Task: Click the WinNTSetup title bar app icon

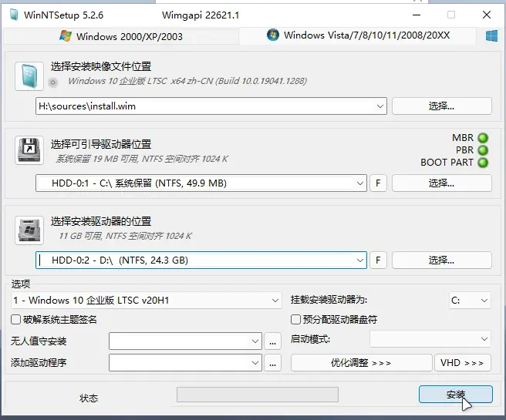Action: tap(14, 15)
